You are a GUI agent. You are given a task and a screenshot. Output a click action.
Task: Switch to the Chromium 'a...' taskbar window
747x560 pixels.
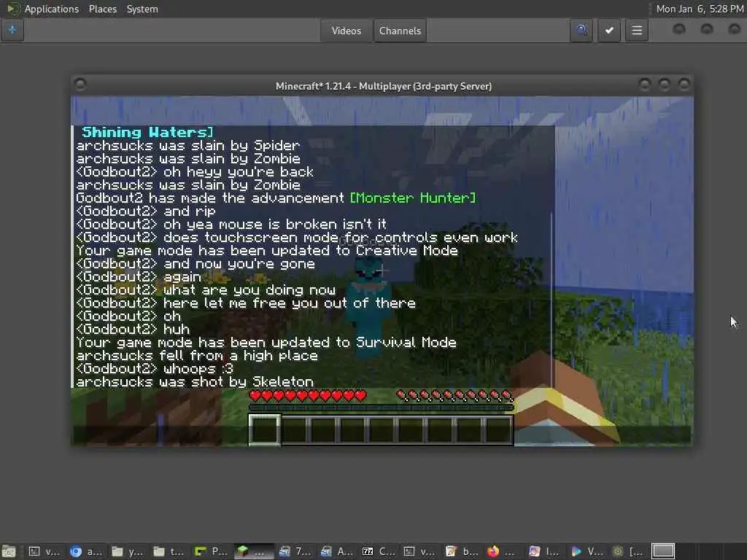86,551
